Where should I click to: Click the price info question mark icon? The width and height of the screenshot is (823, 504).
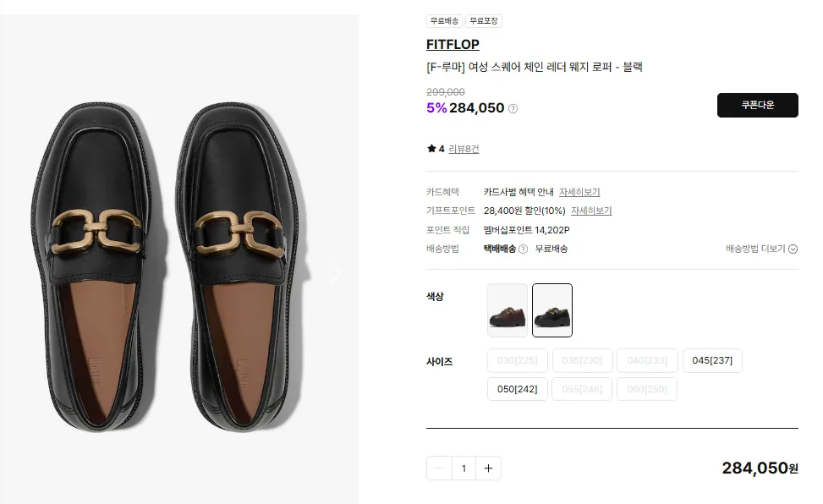tap(513, 108)
